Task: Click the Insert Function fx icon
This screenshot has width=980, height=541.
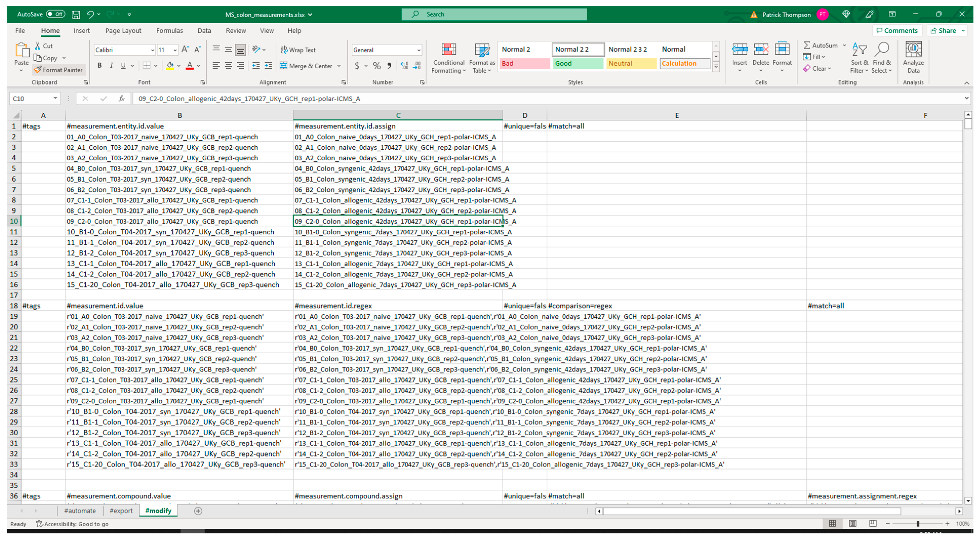Action: (121, 98)
